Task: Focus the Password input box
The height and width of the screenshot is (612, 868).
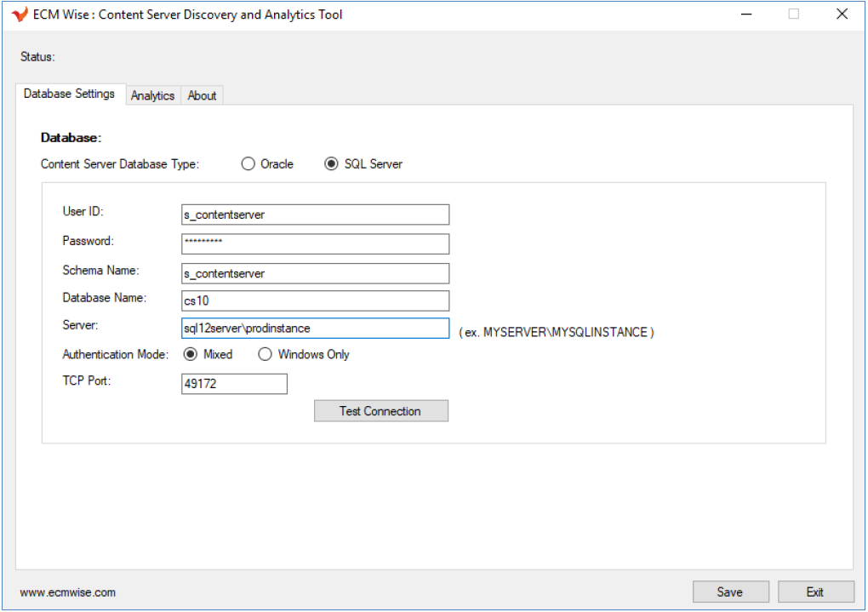Action: pos(315,243)
